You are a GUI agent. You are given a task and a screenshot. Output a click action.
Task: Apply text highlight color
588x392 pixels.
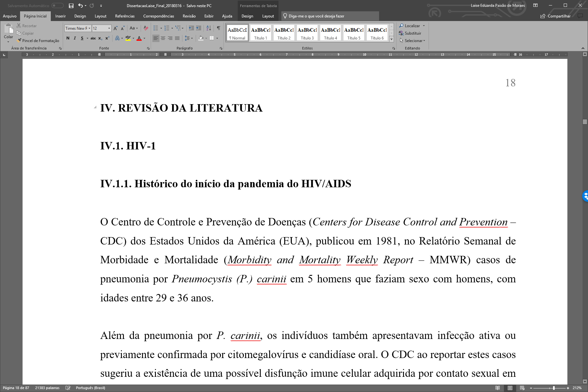pos(128,38)
